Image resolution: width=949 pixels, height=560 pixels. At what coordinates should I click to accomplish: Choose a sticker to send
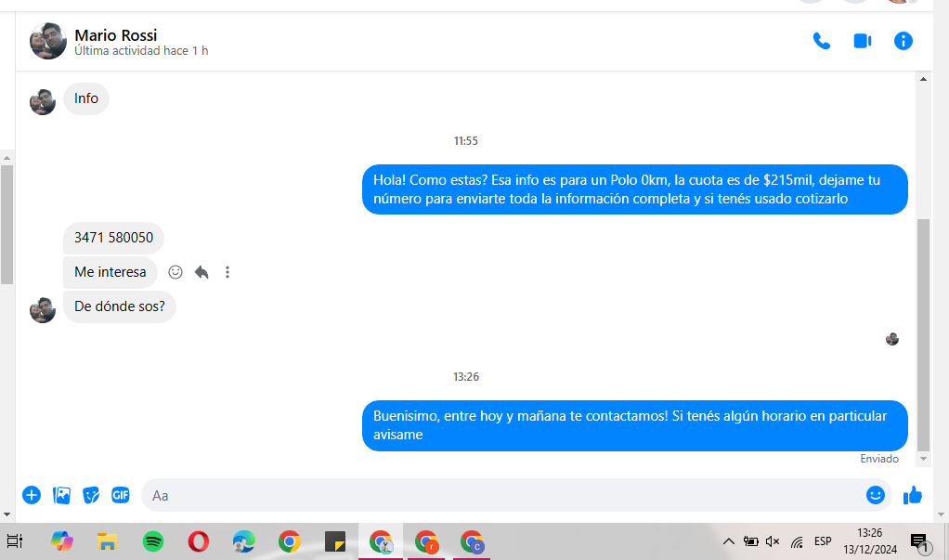91,495
